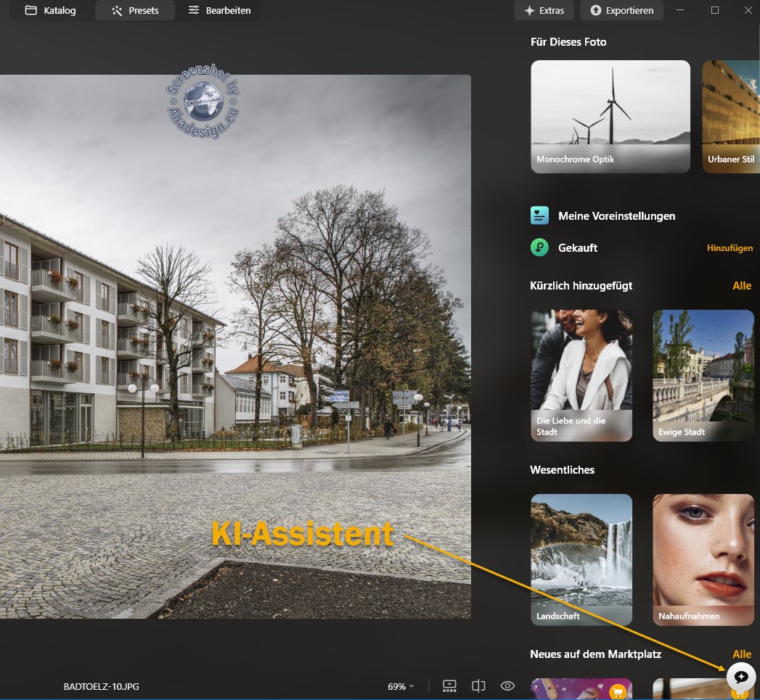Activate the before-after comparison icon

click(x=478, y=685)
